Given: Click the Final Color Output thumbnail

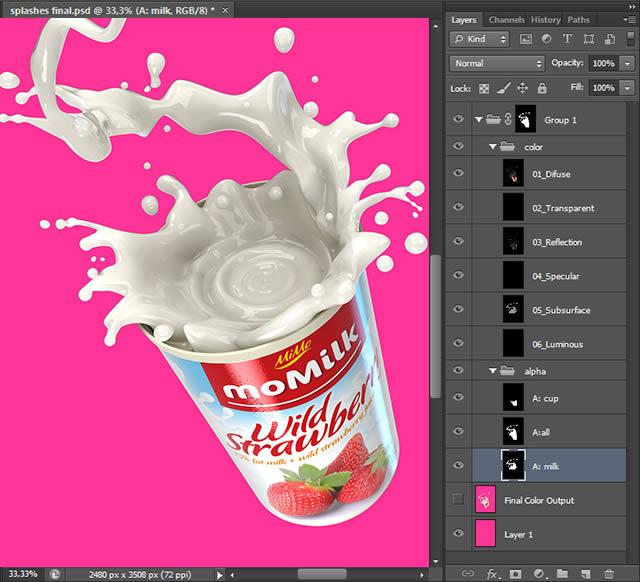Looking at the screenshot, I should [485, 499].
